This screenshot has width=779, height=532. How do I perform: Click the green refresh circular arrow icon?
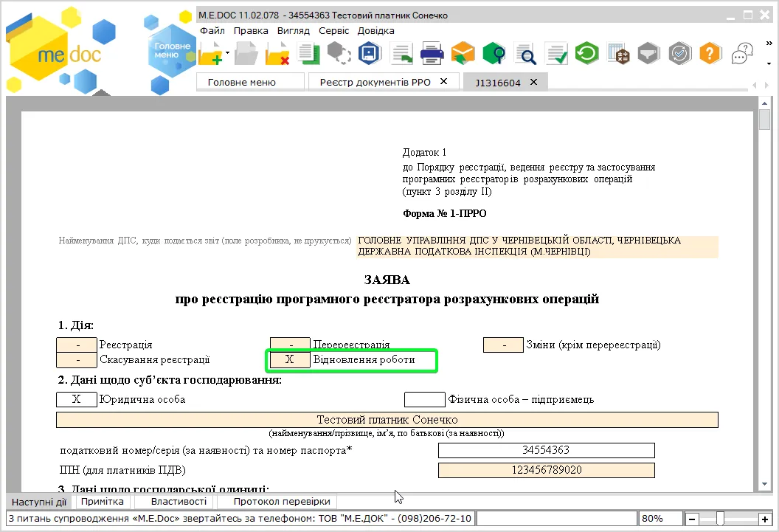586,53
